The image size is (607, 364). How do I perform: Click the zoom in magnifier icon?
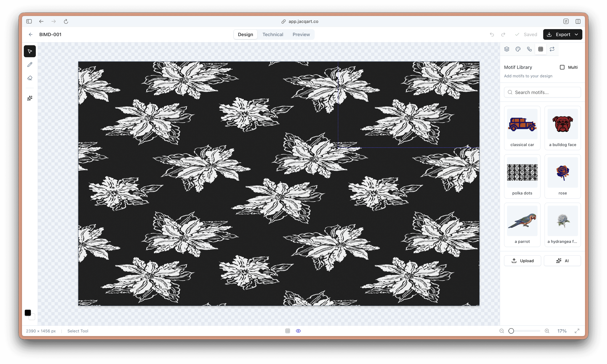547,331
